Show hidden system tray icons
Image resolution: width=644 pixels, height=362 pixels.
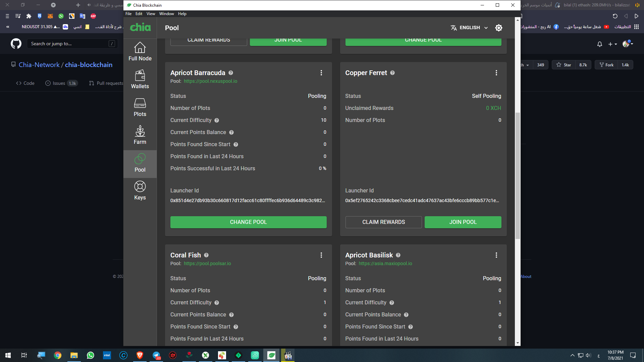(572, 355)
